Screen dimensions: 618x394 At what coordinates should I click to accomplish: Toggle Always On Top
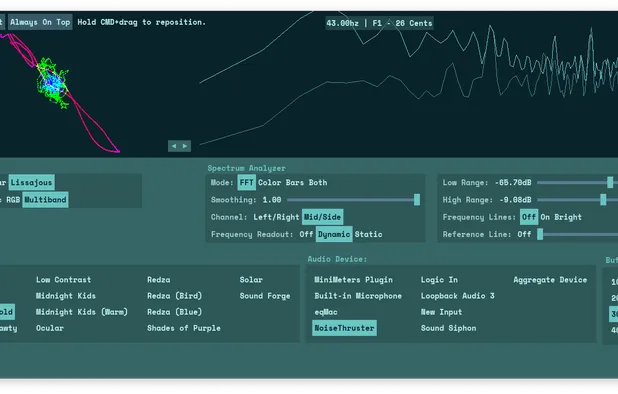[x=40, y=22]
